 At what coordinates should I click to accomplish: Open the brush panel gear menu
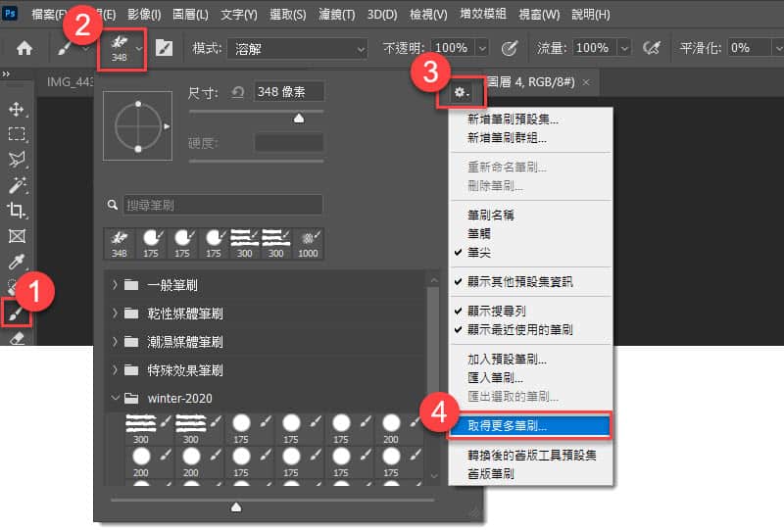tap(461, 92)
